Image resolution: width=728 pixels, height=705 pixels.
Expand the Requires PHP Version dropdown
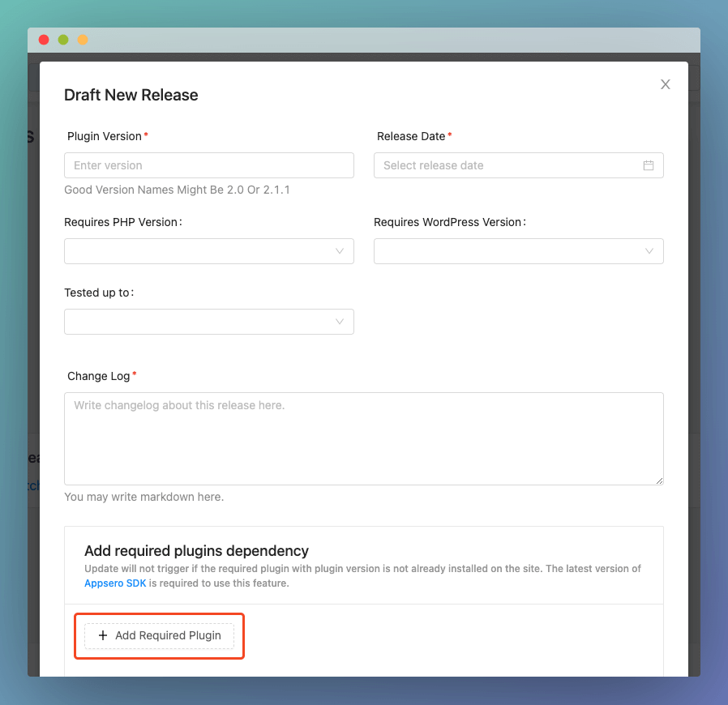pos(209,251)
